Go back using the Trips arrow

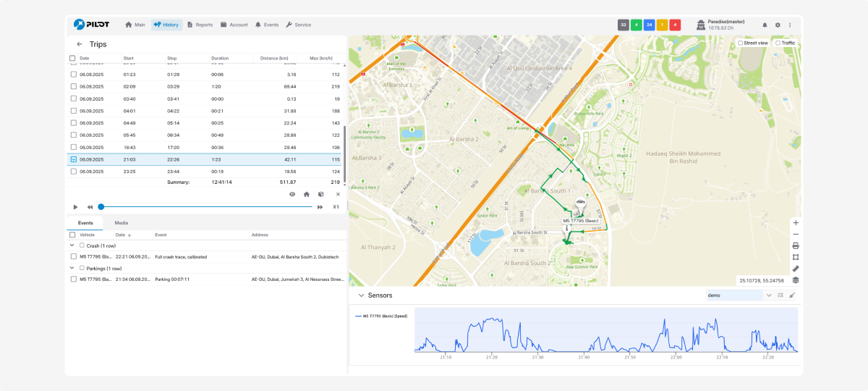click(x=80, y=44)
